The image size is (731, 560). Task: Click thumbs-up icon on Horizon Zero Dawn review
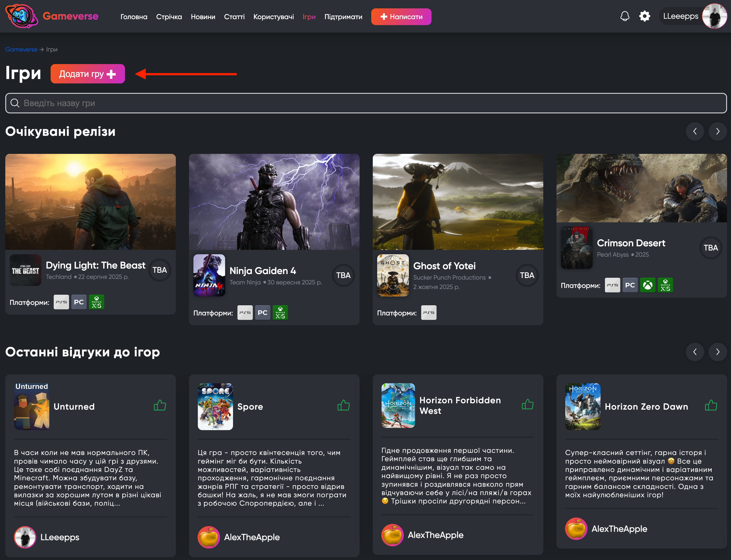711,405
